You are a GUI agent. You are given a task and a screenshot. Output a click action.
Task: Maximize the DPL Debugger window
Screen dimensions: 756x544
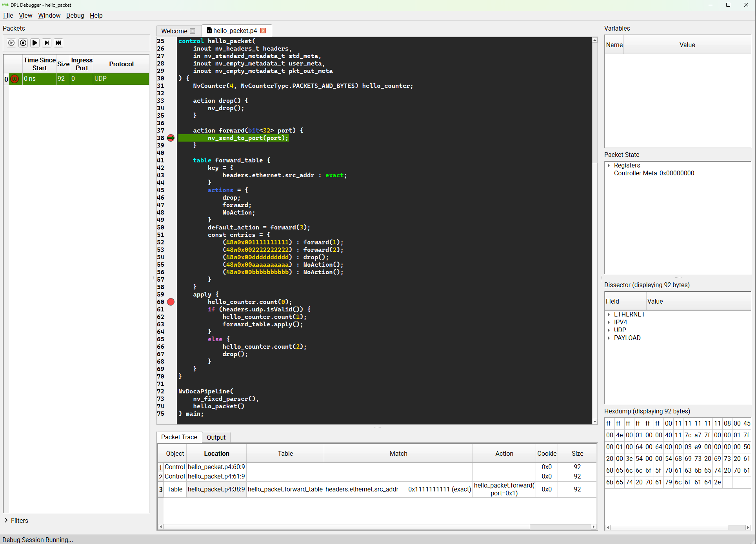coord(728,5)
